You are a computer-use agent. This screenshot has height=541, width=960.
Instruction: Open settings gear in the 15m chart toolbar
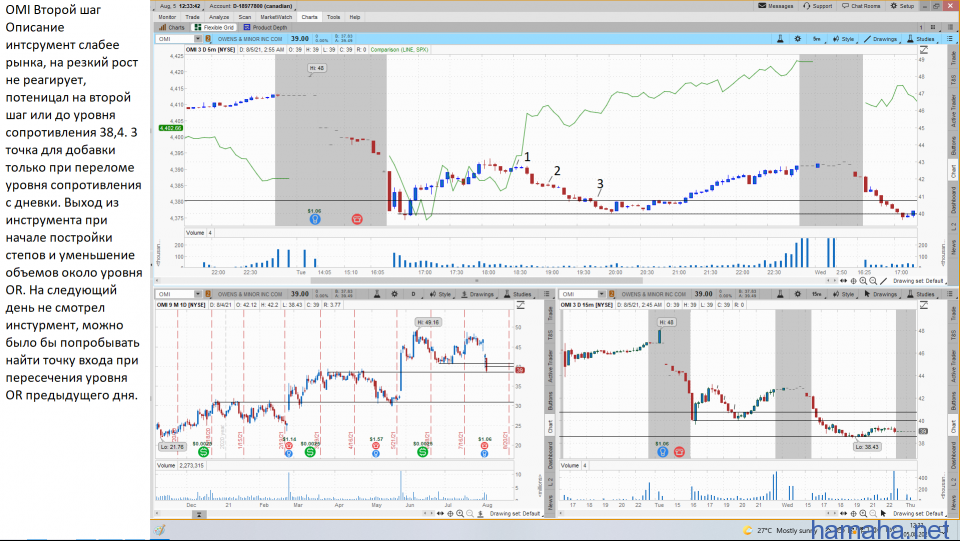[798, 294]
